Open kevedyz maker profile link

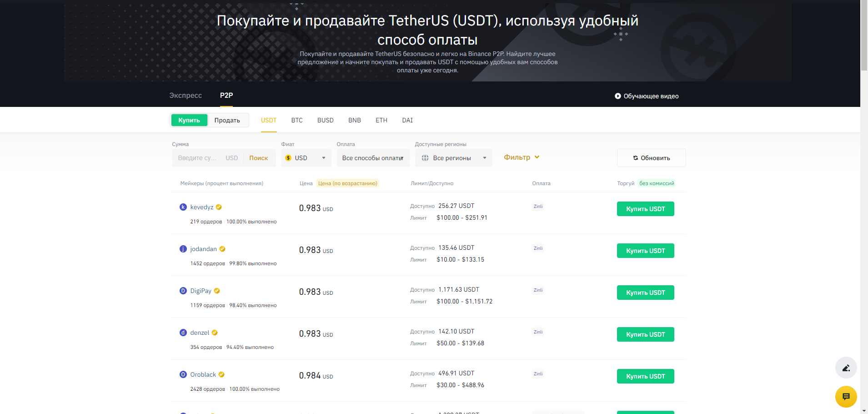[202, 207]
